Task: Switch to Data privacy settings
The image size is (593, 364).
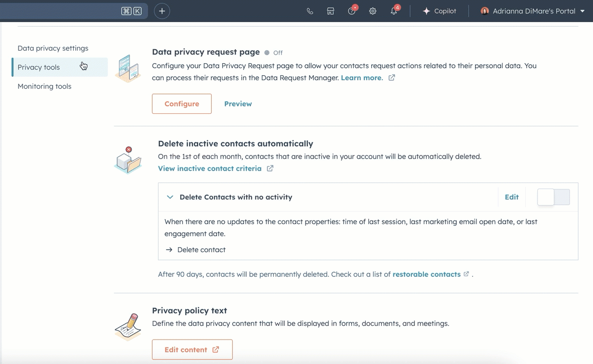Action: click(53, 48)
